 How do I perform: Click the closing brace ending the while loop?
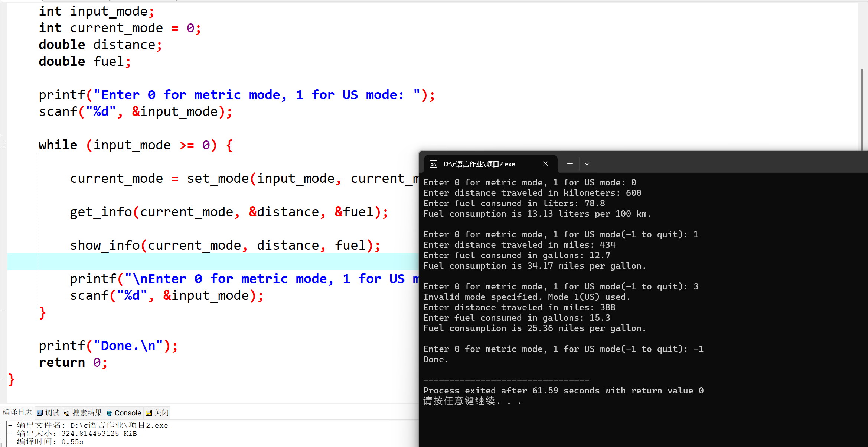tap(42, 312)
